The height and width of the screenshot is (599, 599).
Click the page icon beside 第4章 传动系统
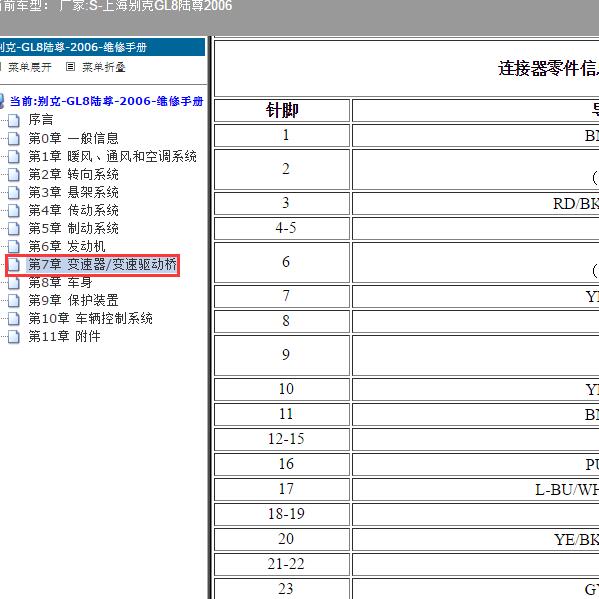click(14, 210)
